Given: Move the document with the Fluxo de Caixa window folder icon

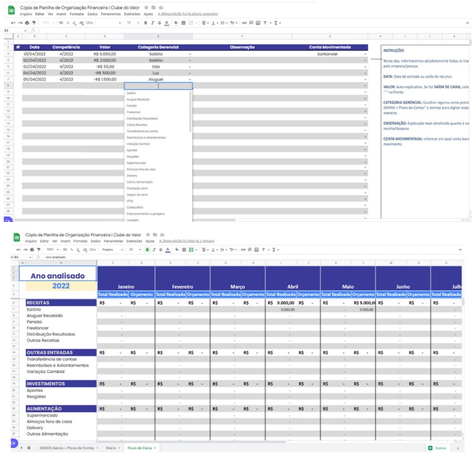Looking at the screenshot, I should click(155, 235).
